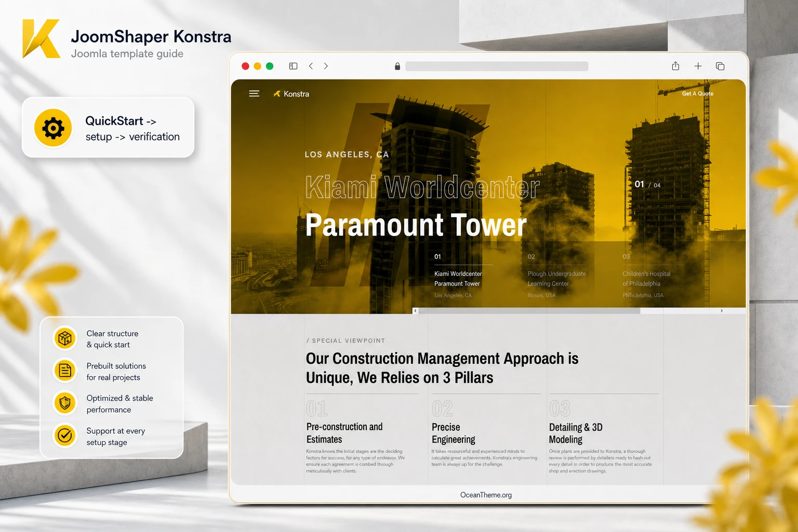Click the scrollbar left arrow under slider
798x532 pixels.
pos(415,311)
